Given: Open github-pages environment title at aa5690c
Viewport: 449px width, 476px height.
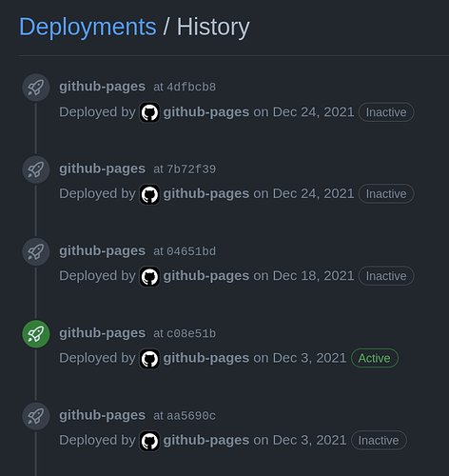Looking at the screenshot, I should coord(103,415).
